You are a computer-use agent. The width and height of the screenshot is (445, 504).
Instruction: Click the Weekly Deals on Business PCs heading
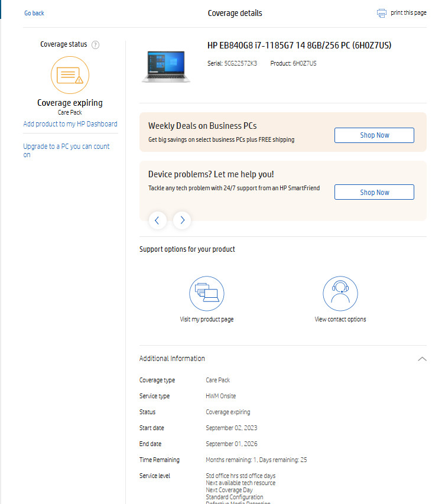(202, 126)
